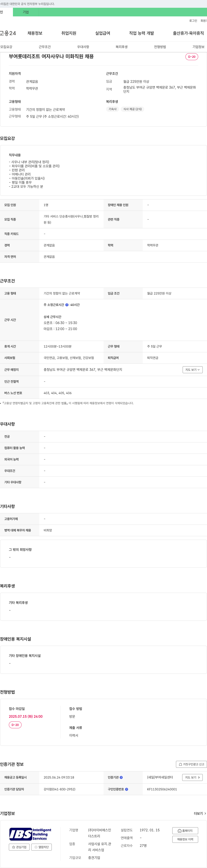This screenshot has width=207, height=868.
Task: Click 열람차단 button
Action: point(41,847)
